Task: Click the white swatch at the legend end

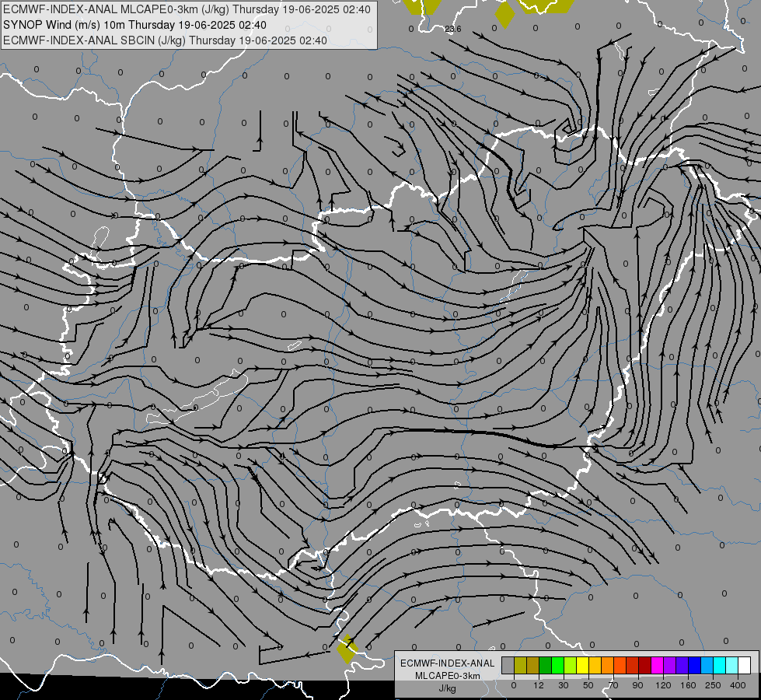Action: point(745,666)
